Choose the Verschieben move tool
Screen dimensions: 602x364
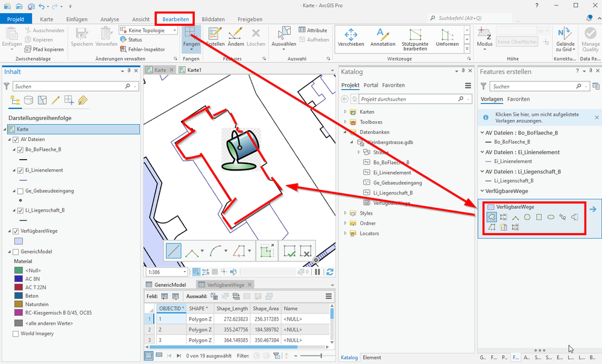point(351,37)
